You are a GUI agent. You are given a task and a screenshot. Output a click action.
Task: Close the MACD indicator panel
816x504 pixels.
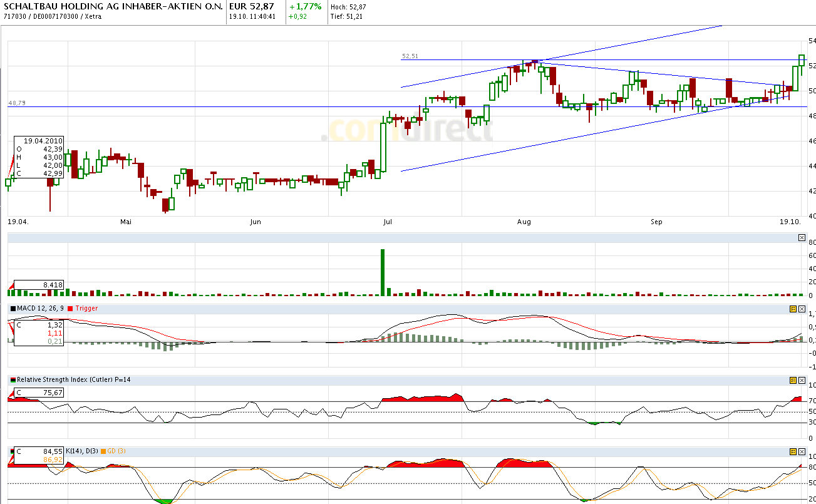[802, 309]
